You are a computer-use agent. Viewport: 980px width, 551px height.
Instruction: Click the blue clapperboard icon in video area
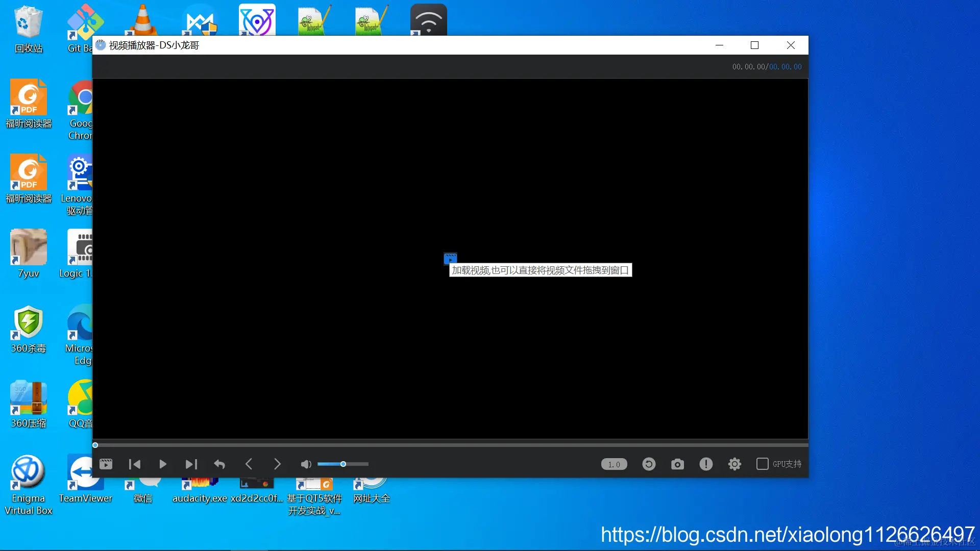[x=450, y=258]
